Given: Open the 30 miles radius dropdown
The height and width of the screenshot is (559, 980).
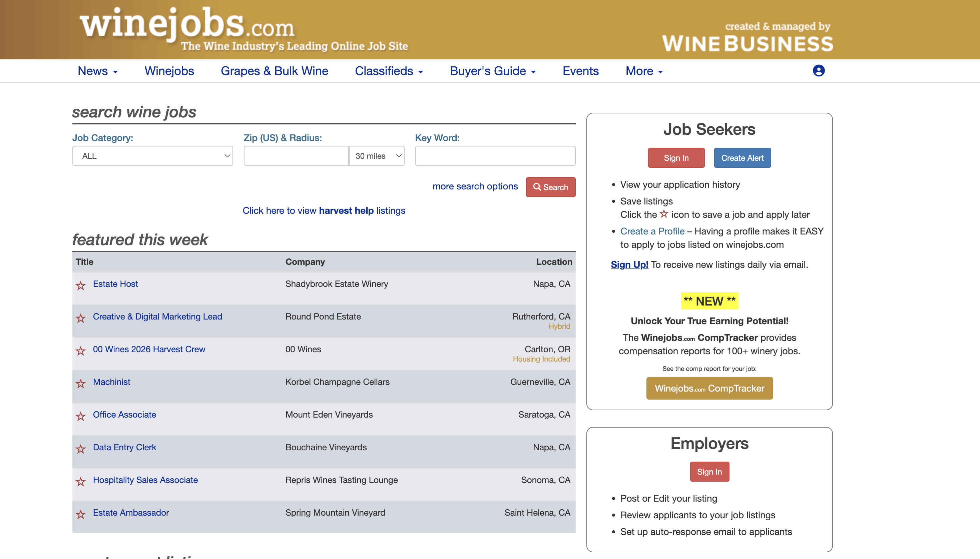Looking at the screenshot, I should (377, 156).
